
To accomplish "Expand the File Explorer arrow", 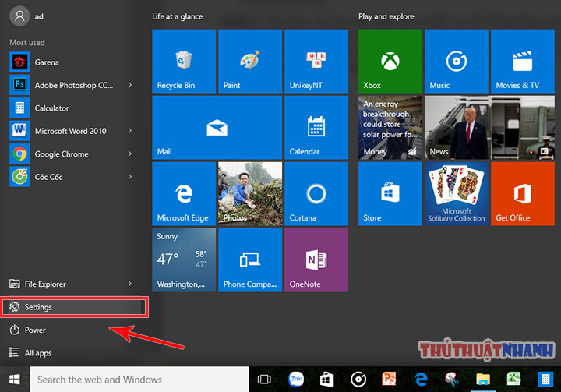I will click(130, 284).
